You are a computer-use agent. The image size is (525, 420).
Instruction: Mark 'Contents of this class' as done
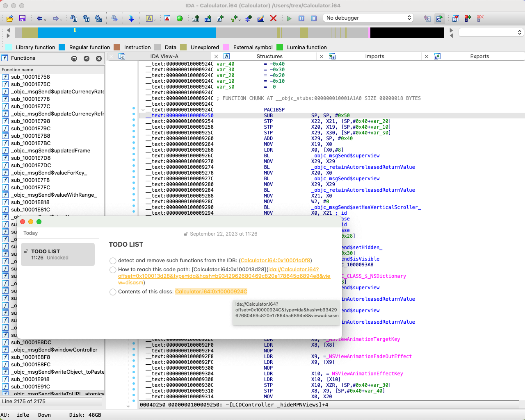click(x=113, y=292)
